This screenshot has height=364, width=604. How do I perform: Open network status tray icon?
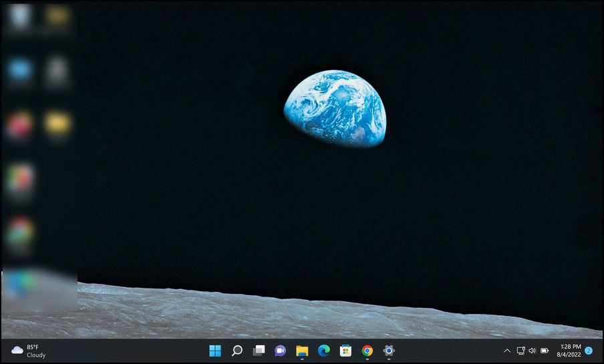pyautogui.click(x=520, y=351)
